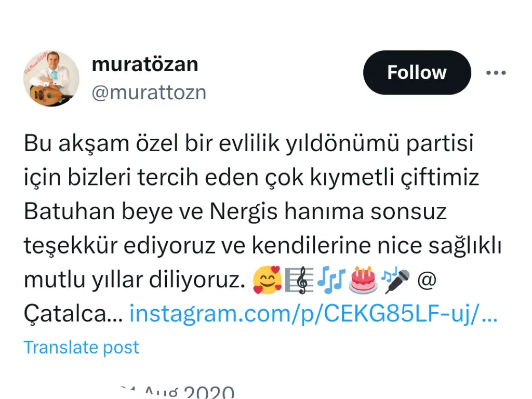Click the partially visible Aug 2020 date
532x399 pixels.
tap(177, 392)
